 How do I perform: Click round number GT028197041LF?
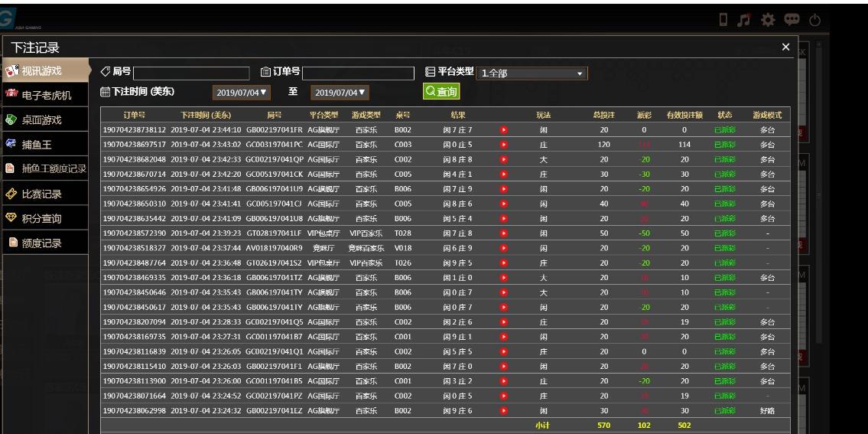coord(275,233)
